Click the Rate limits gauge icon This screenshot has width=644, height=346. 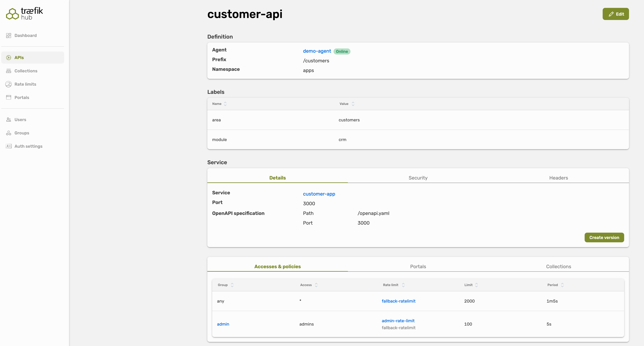(8, 84)
